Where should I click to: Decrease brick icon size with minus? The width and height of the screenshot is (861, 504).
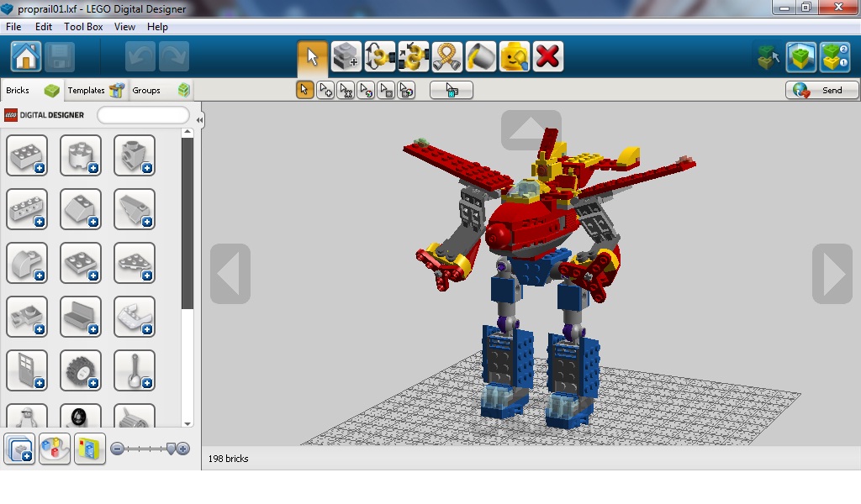click(117, 449)
